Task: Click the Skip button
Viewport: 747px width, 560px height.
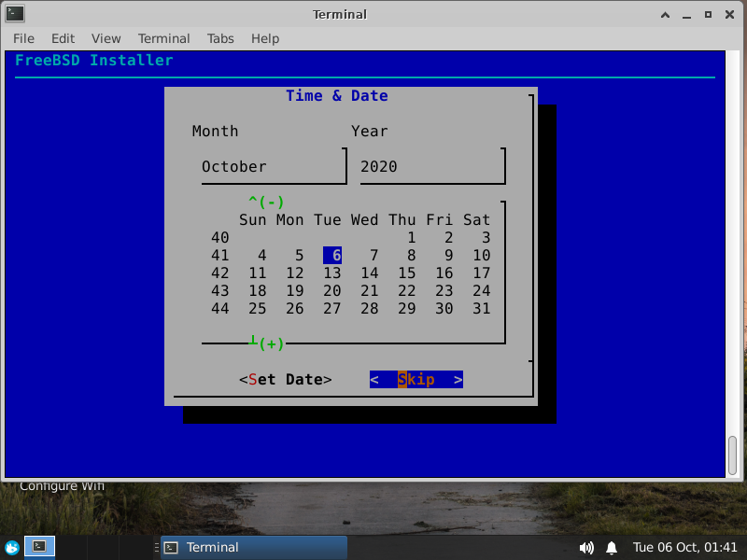Action: coord(416,380)
